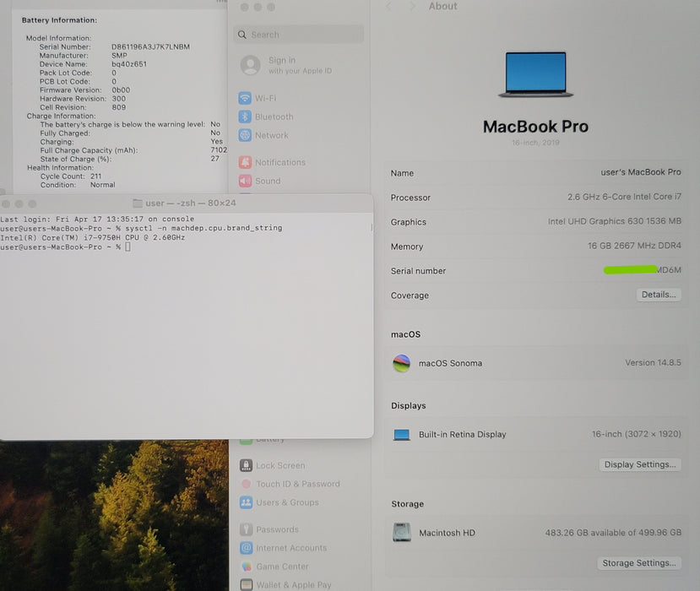This screenshot has width=700, height=591.
Task: Open Wallet & Apple Pay icon
Action: point(247,585)
